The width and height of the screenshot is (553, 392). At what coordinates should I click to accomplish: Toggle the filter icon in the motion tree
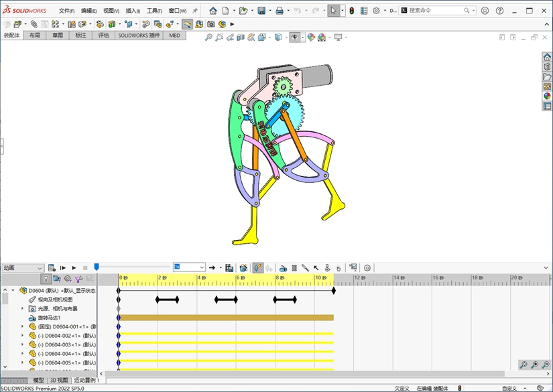46,279
